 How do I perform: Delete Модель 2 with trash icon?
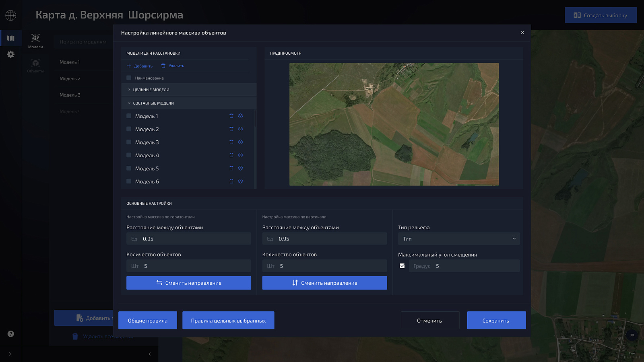(x=231, y=129)
